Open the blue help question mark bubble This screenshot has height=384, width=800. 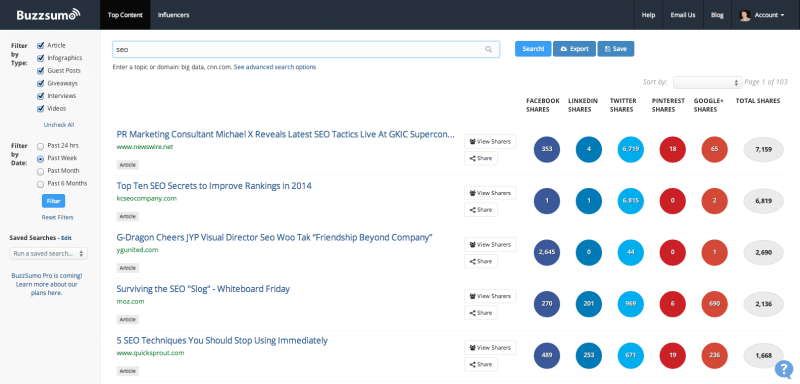click(x=783, y=369)
